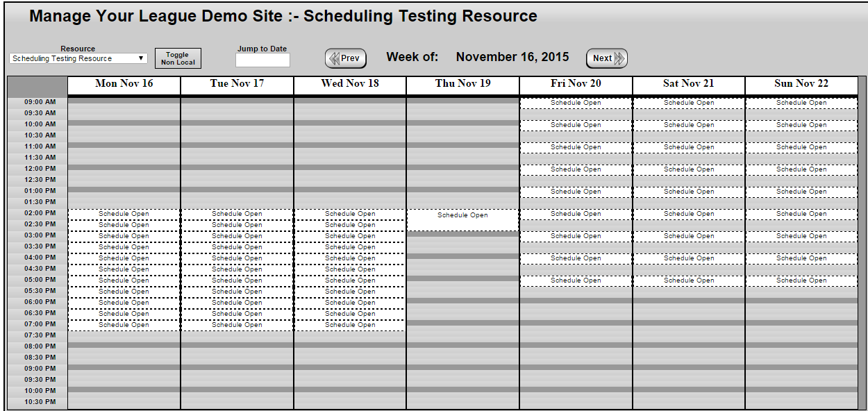
Task: Click the Week of November 16, 2015 label
Action: click(x=478, y=57)
